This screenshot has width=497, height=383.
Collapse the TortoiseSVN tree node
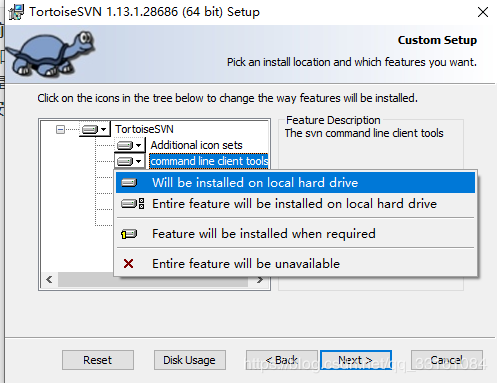60,129
